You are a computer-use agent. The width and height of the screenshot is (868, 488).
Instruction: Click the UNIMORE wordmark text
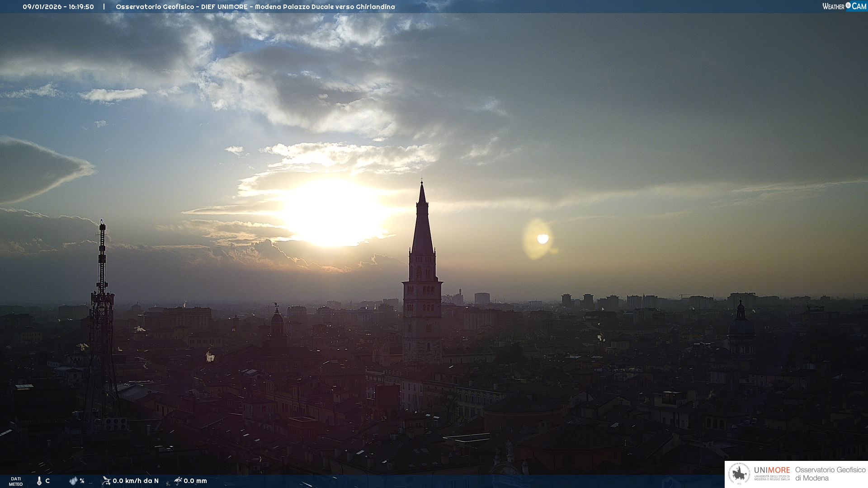pos(772,470)
